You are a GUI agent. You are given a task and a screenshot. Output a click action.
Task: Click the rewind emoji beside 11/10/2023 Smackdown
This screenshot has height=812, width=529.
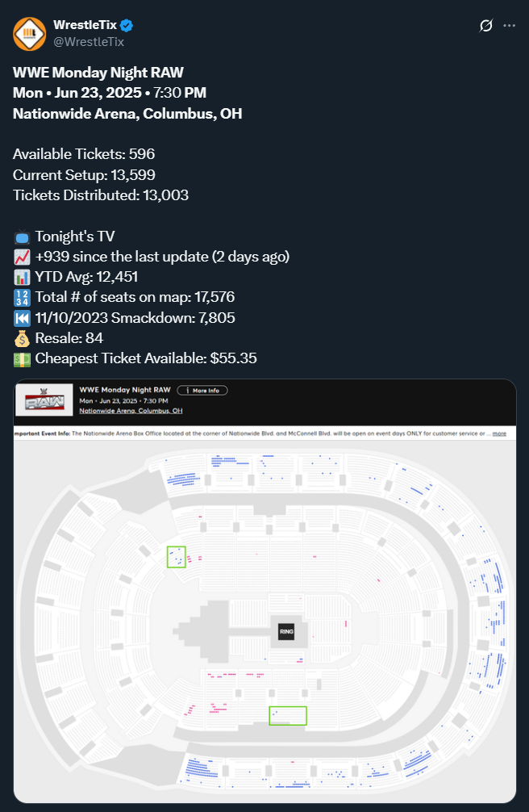(22, 317)
